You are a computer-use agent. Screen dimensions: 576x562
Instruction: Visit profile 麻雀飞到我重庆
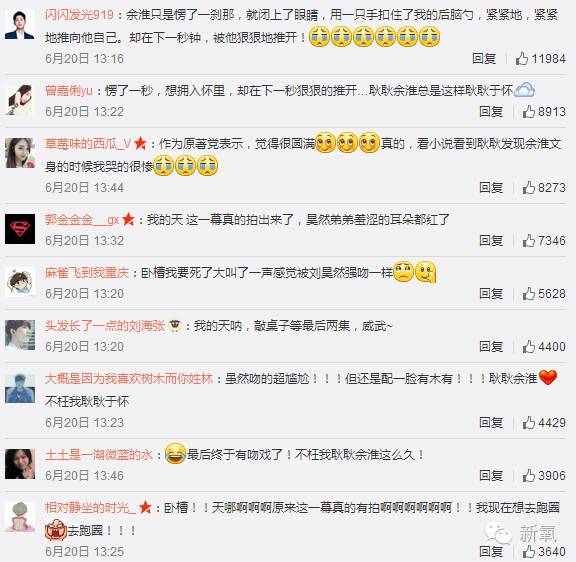pyautogui.click(x=87, y=273)
